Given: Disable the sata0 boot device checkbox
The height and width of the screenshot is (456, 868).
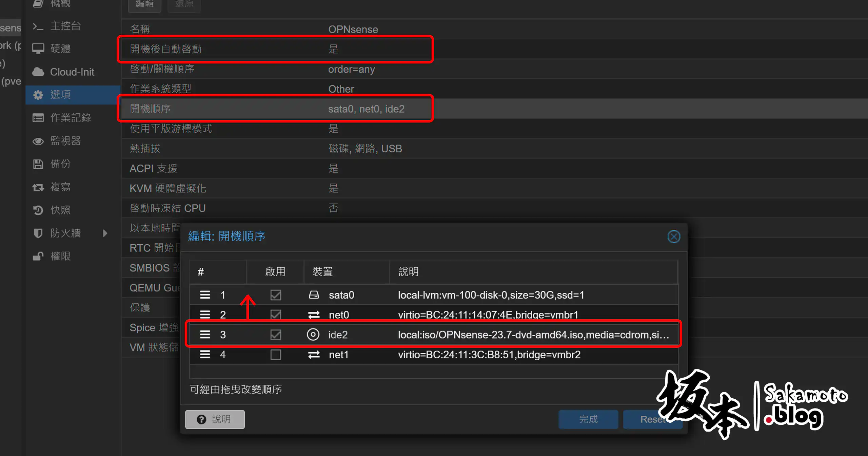Looking at the screenshot, I should [x=276, y=295].
